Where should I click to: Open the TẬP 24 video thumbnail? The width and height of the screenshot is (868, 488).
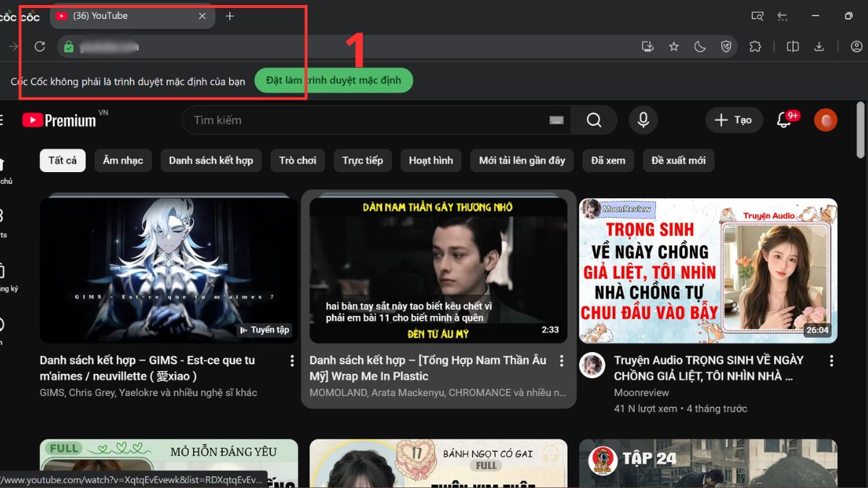coord(708,463)
